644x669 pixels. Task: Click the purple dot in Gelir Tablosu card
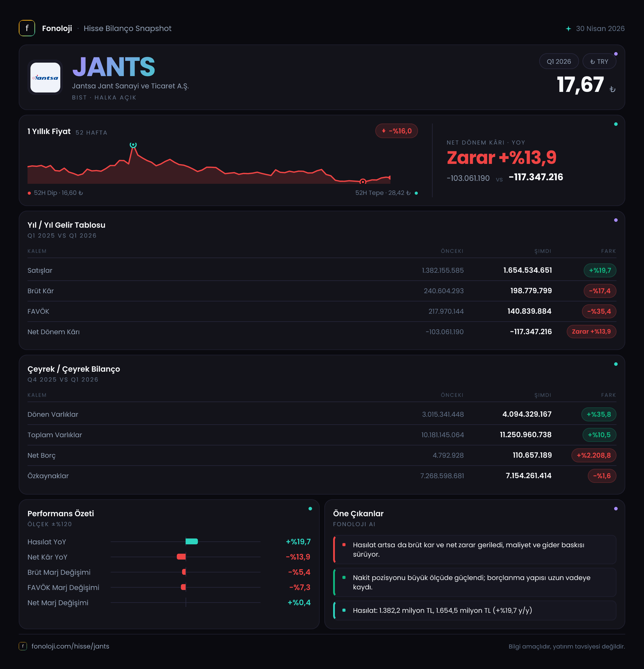point(616,220)
